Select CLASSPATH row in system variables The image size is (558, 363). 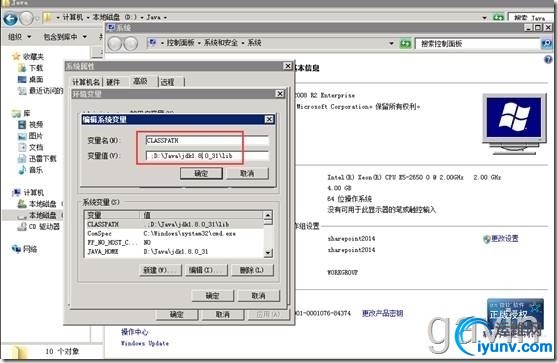click(175, 225)
